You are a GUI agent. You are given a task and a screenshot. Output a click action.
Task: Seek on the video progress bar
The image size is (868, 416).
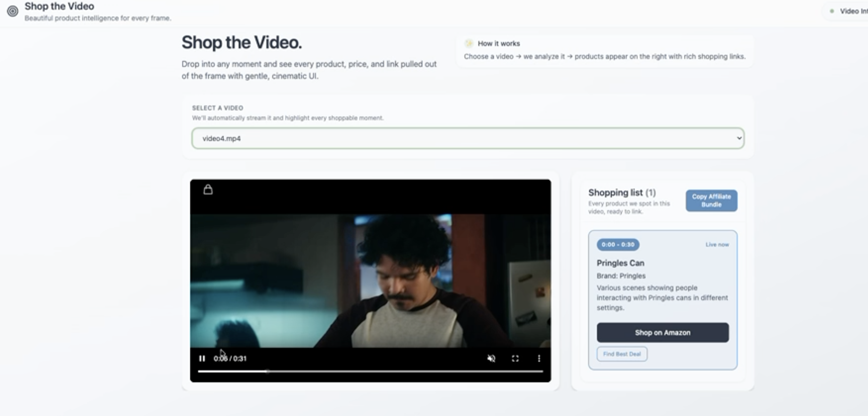[x=371, y=371]
